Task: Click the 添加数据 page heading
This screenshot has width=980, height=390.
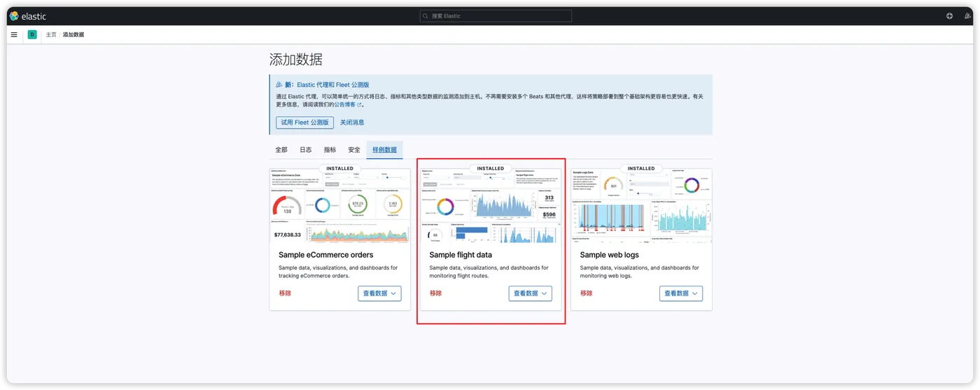Action: [x=296, y=60]
